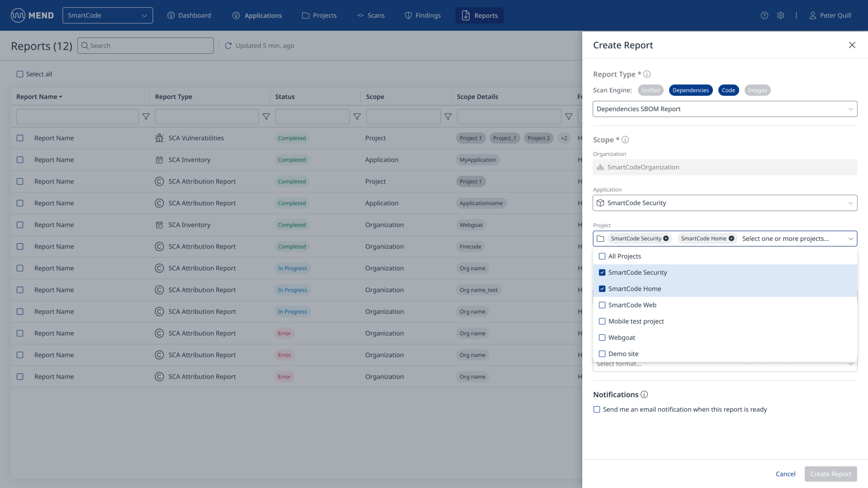Screen dimensions: 868x488
Task: Select the Code scan engine pill
Action: (728, 90)
